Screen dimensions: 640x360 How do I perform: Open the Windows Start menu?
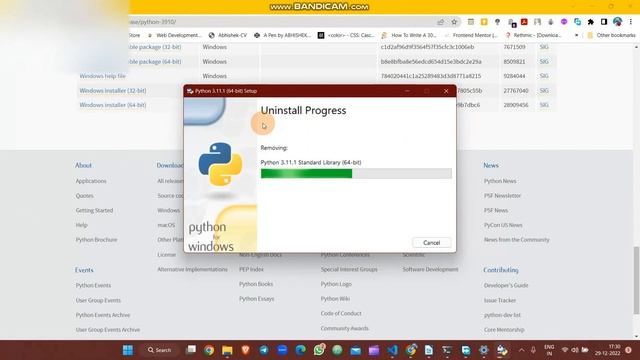[x=128, y=350]
